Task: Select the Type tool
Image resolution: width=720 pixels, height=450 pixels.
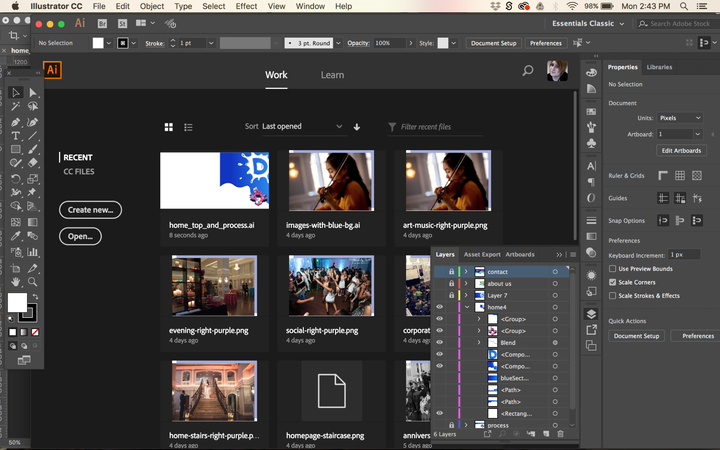Action: [15, 135]
